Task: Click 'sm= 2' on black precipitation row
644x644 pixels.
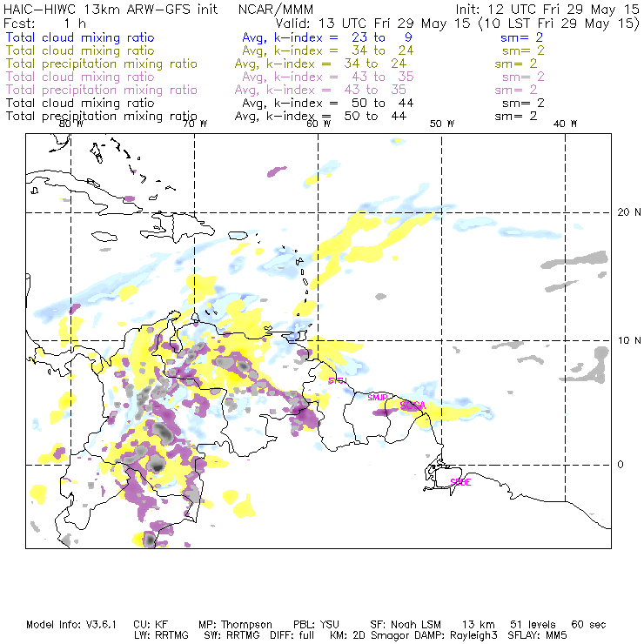Action: pos(516,117)
